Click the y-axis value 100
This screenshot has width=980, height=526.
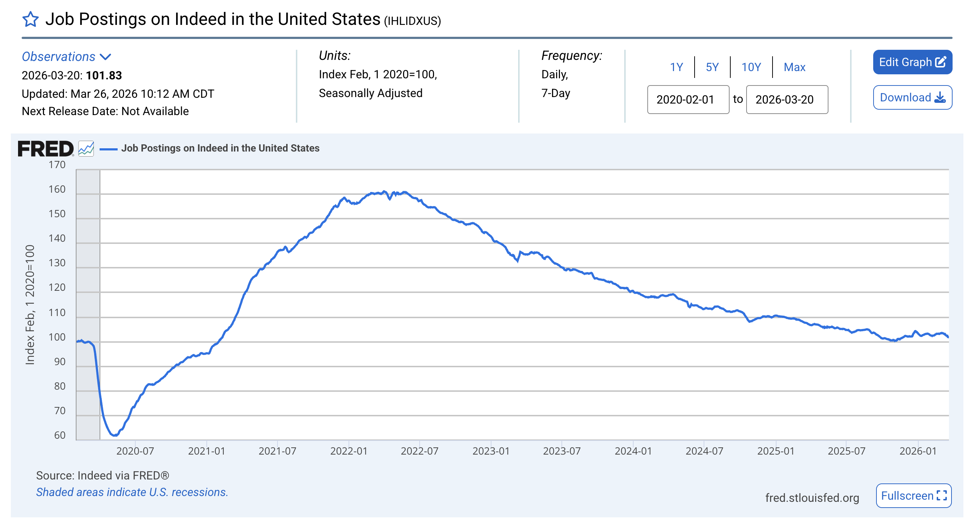point(57,337)
